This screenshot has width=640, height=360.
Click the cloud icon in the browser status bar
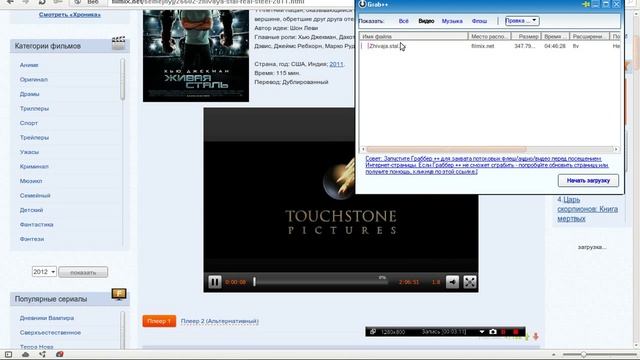(25, 354)
